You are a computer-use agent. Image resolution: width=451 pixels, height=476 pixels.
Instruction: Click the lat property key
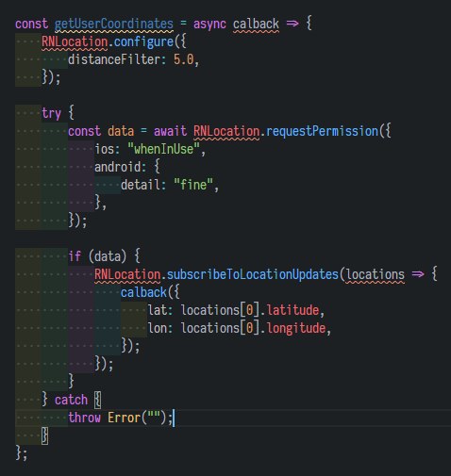click(157, 310)
